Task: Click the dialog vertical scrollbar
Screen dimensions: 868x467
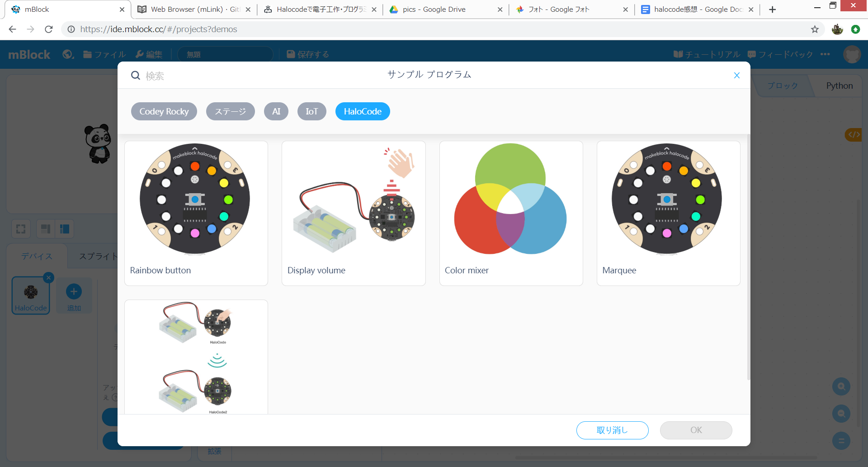Action: (x=748, y=257)
